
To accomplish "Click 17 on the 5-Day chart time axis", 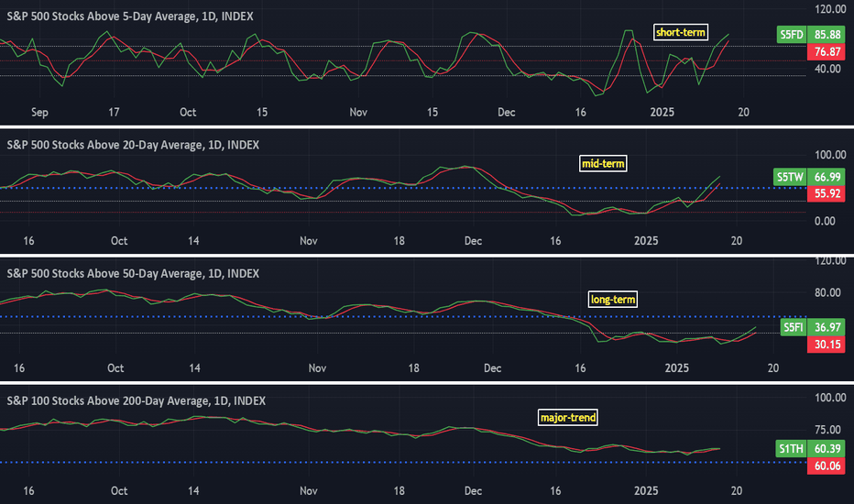I will [114, 112].
